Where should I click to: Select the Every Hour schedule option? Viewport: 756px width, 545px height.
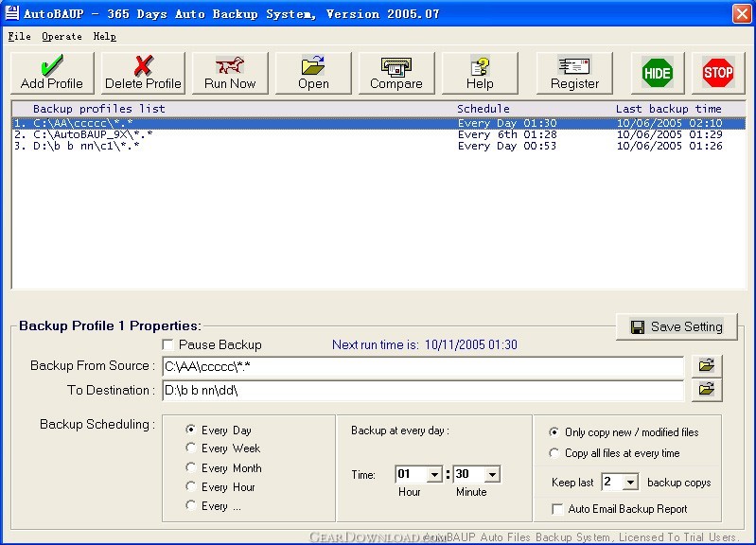point(191,486)
